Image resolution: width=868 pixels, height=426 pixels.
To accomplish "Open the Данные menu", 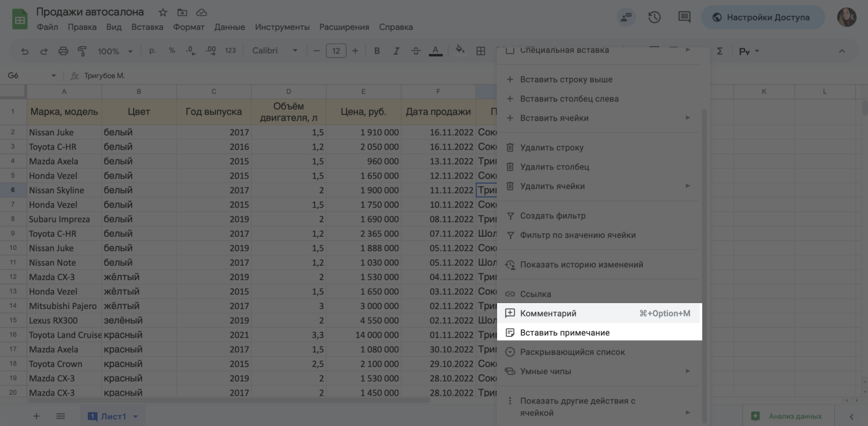I will [x=229, y=27].
